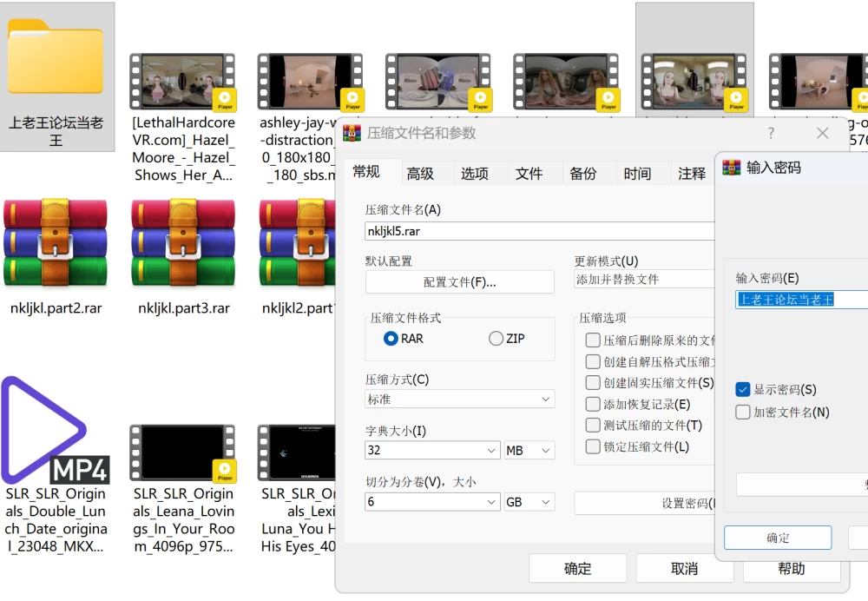Click the nkljkl.part2.rar archive icon
Viewport: 868px width, 601px height.
coord(56,244)
